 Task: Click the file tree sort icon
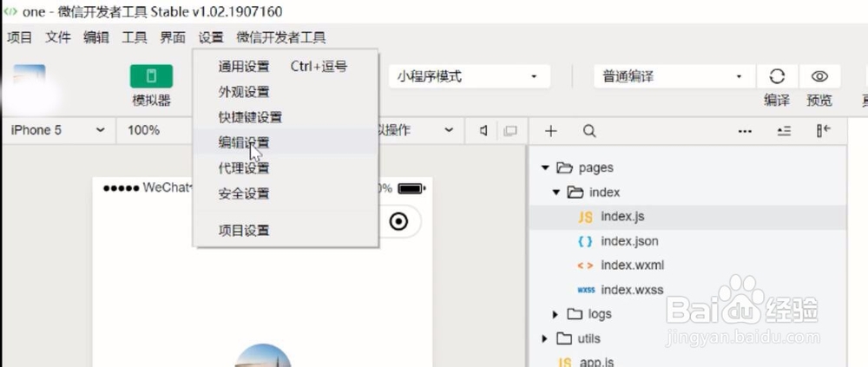click(784, 131)
